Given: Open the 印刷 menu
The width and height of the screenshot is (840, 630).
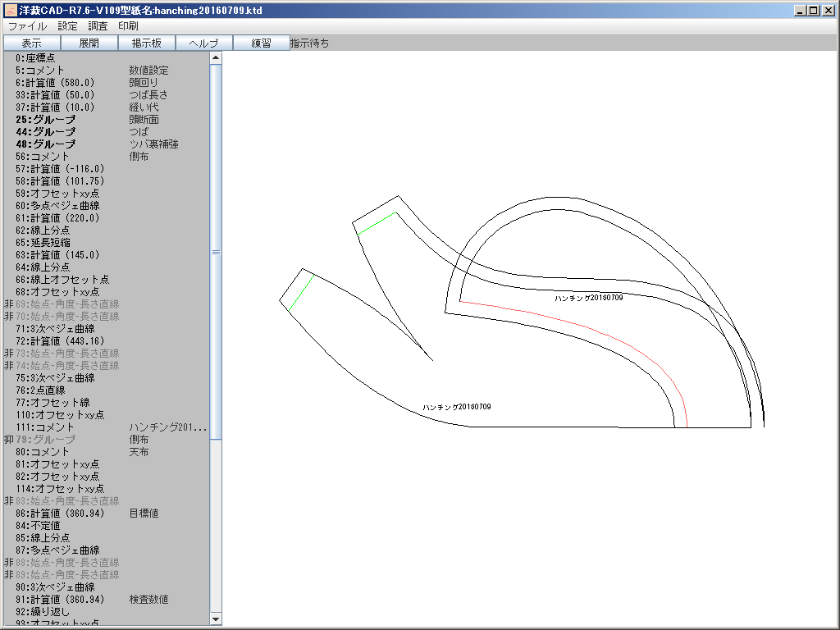Looking at the screenshot, I should click(x=128, y=25).
